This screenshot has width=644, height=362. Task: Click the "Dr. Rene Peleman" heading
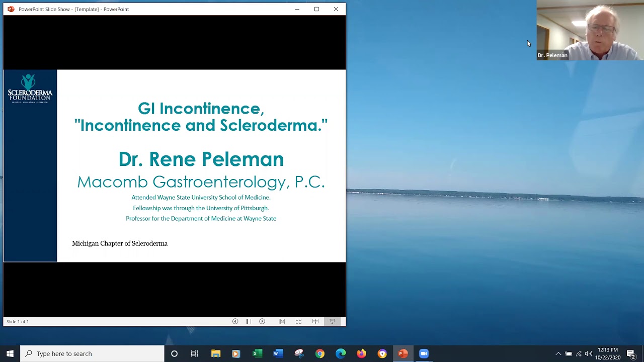point(201,159)
